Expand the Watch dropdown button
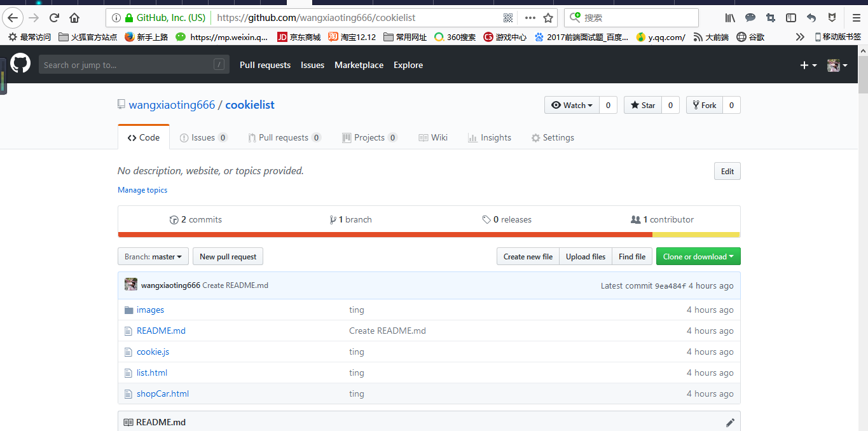Image resolution: width=868 pixels, height=431 pixels. click(x=572, y=105)
